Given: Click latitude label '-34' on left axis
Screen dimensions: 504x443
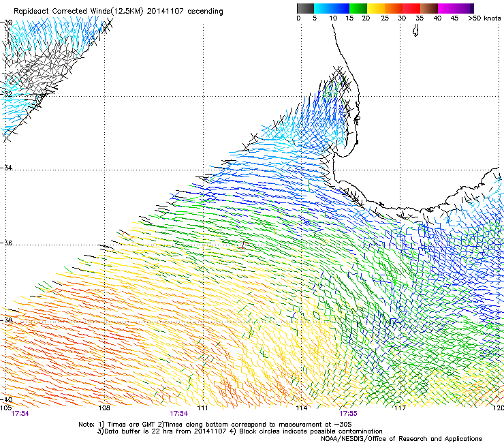Looking at the screenshot, I should (6, 168).
